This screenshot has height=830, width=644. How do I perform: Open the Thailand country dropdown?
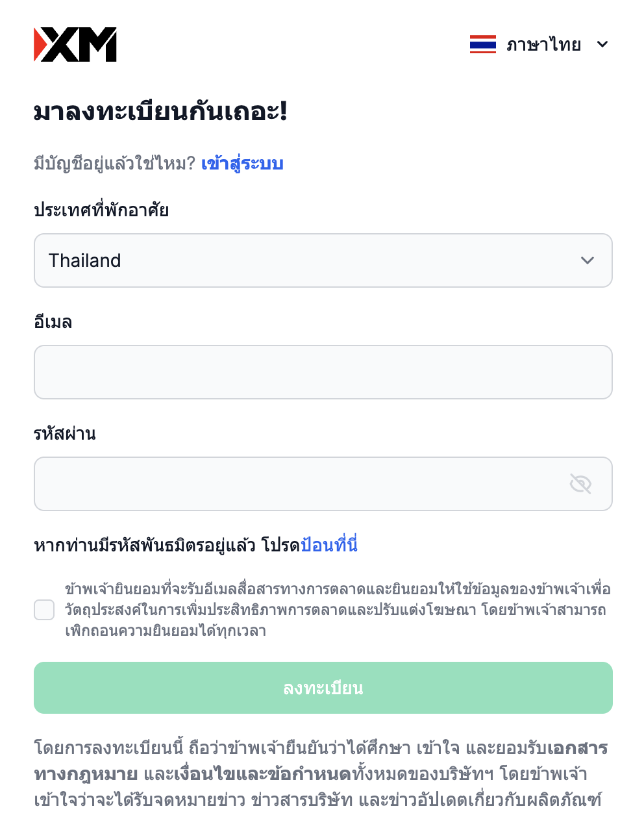coord(323,260)
